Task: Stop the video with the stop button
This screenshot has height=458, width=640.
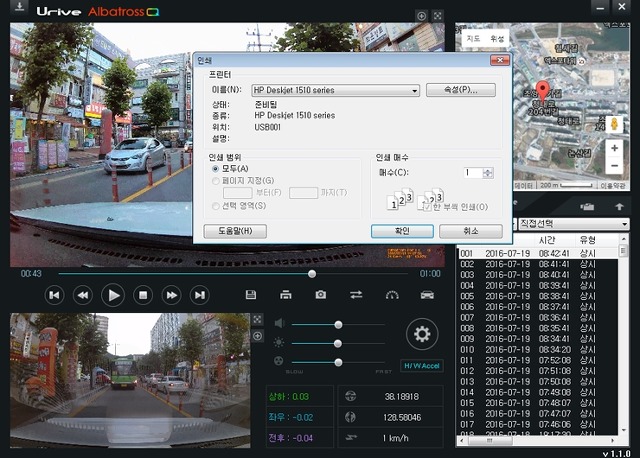Action: click(x=143, y=295)
